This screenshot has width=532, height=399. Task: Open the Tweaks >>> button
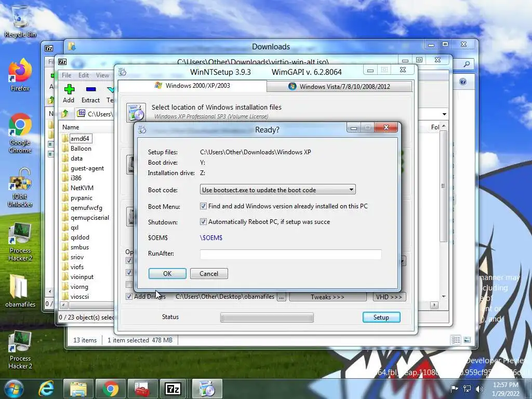point(328,297)
